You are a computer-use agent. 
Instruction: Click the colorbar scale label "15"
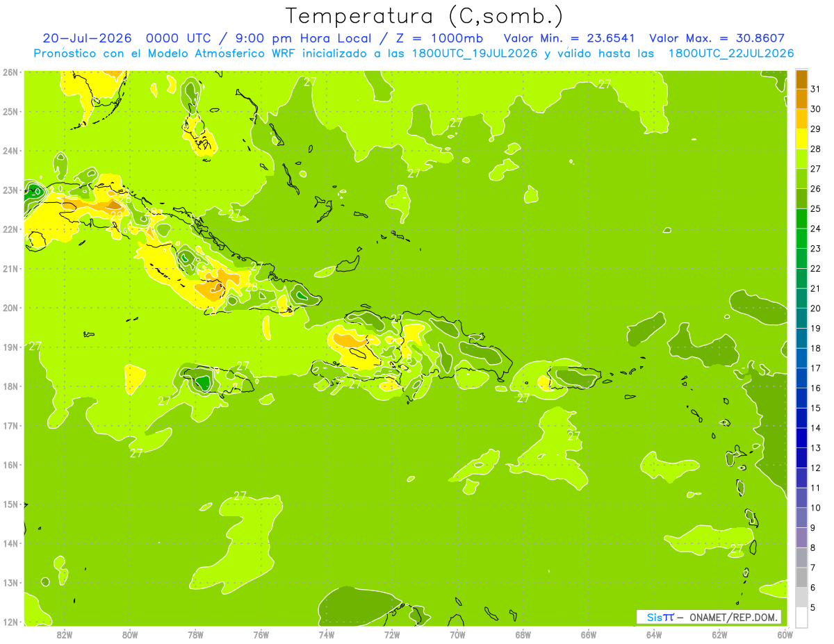(816, 408)
